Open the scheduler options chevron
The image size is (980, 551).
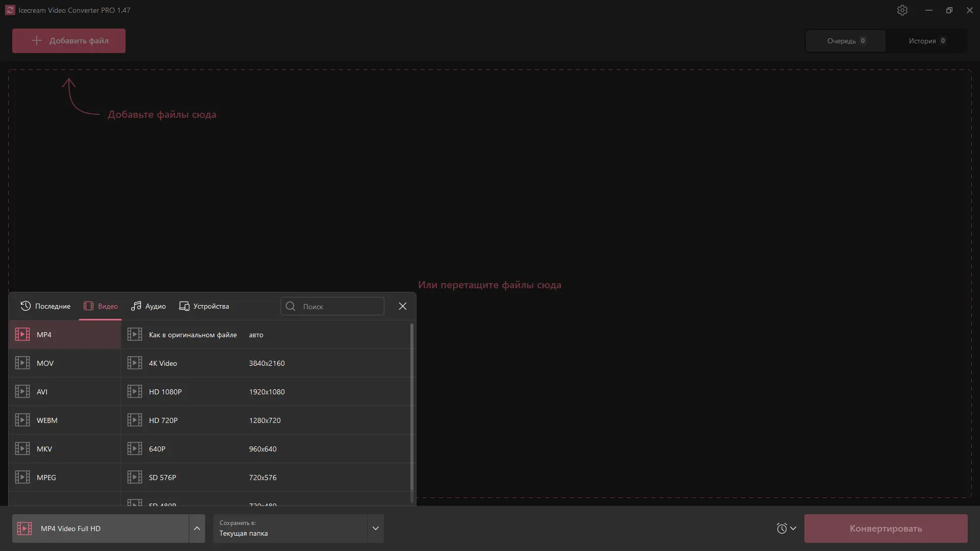coord(793,529)
